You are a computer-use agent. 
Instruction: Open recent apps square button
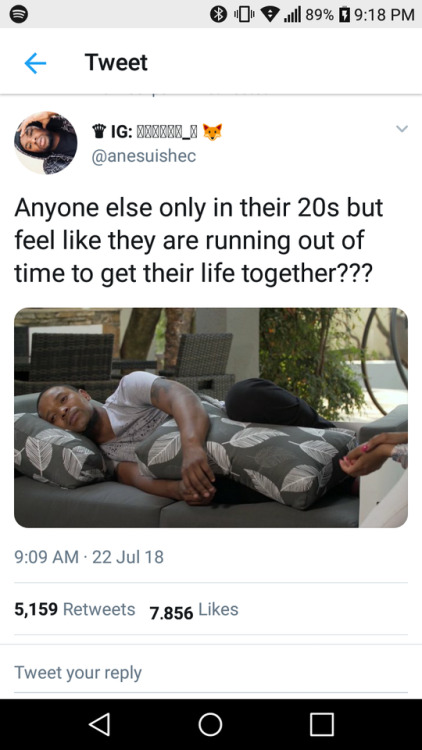tap(322, 724)
